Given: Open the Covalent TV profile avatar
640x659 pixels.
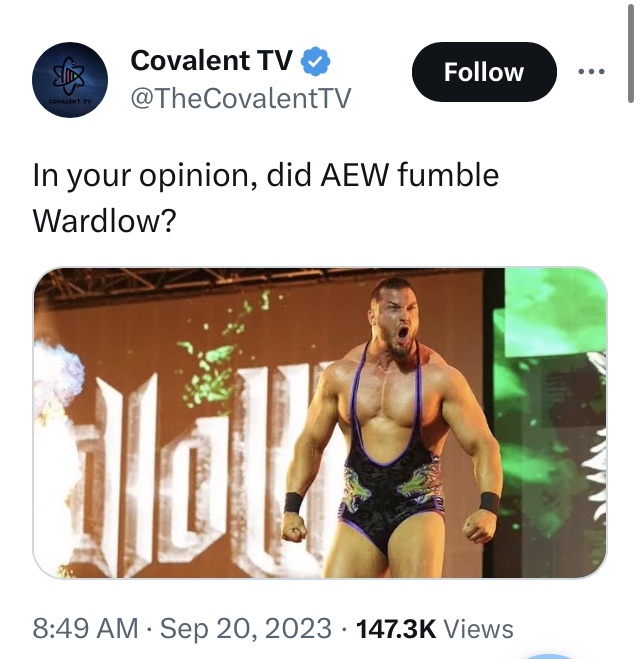Looking at the screenshot, I should [x=70, y=80].
